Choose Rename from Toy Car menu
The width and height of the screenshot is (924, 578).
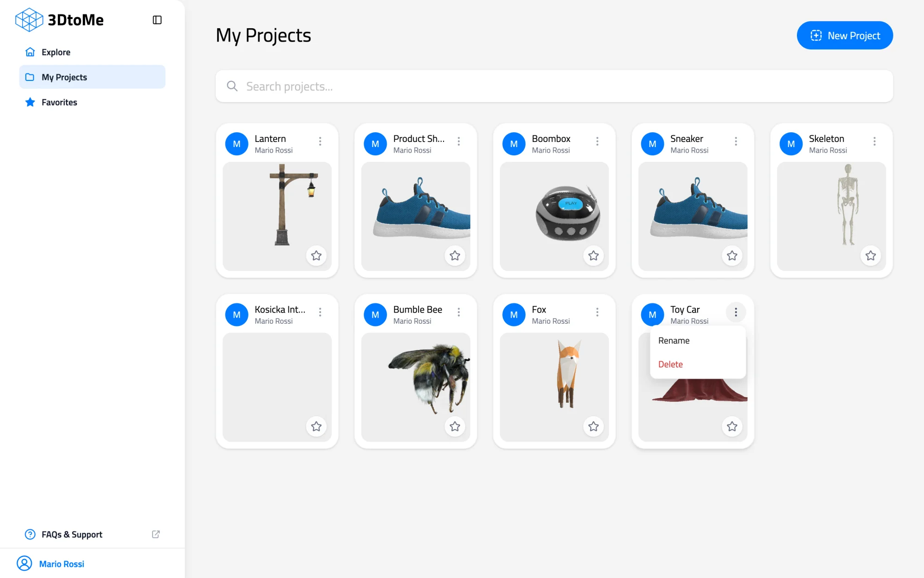(698, 341)
